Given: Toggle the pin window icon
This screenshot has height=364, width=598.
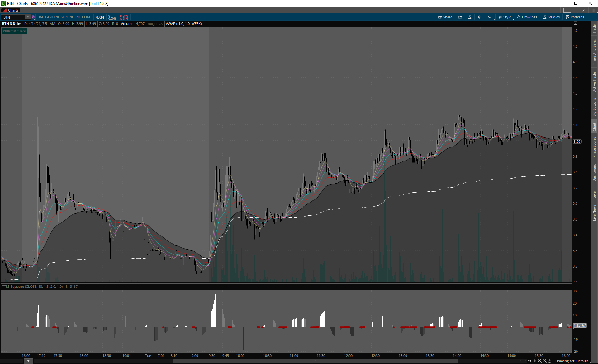Looking at the screenshot, I should tap(584, 10).
